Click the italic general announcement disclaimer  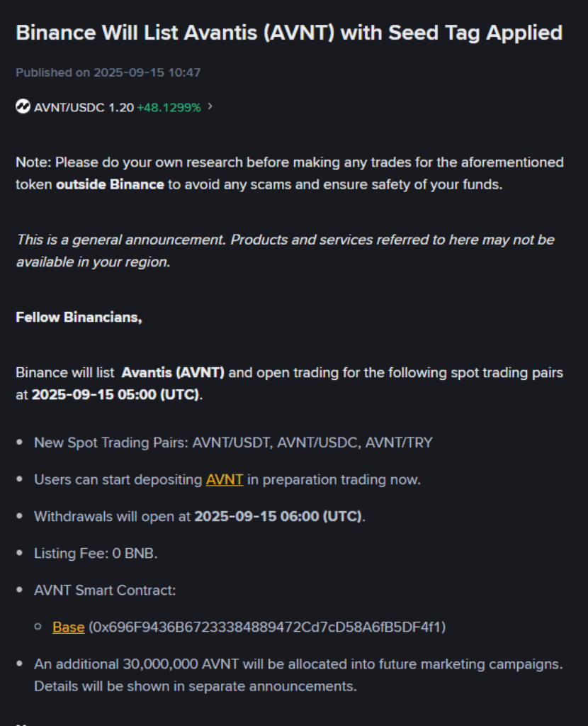(285, 250)
